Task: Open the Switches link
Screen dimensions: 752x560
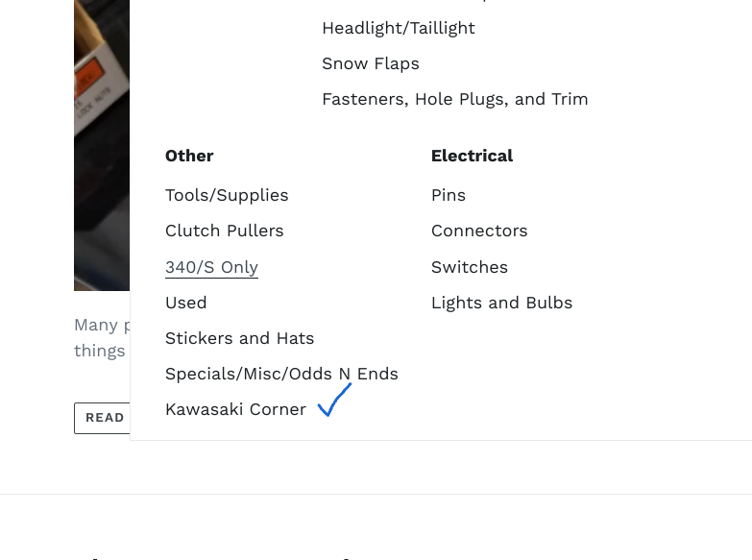Action: point(469,267)
